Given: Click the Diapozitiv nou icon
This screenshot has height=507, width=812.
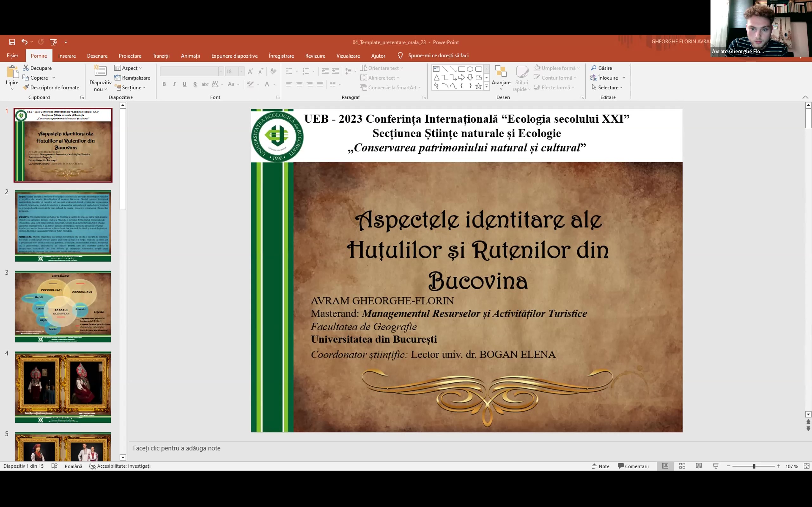Looking at the screenshot, I should (100, 72).
